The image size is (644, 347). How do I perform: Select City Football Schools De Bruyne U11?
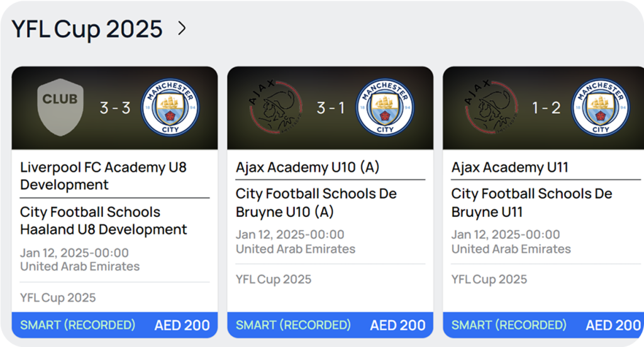click(532, 203)
